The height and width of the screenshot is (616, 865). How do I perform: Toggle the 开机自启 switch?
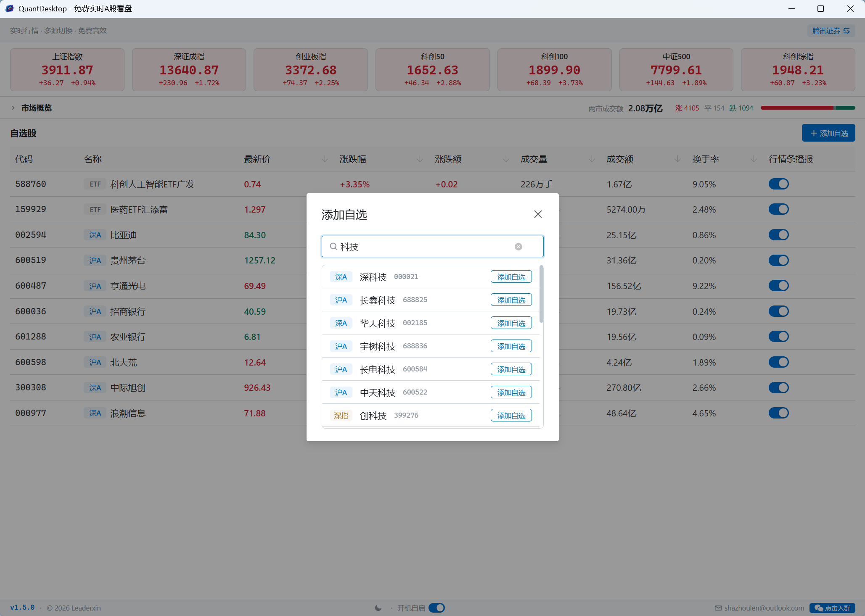(436, 608)
